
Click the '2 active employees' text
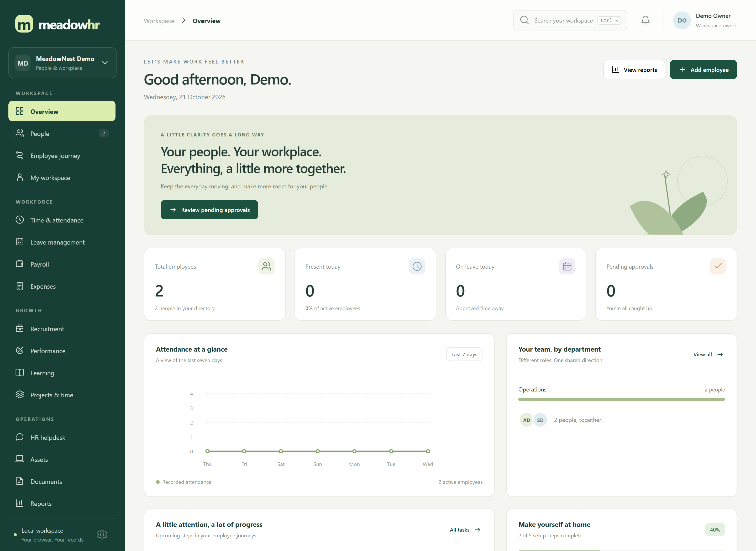pos(460,482)
